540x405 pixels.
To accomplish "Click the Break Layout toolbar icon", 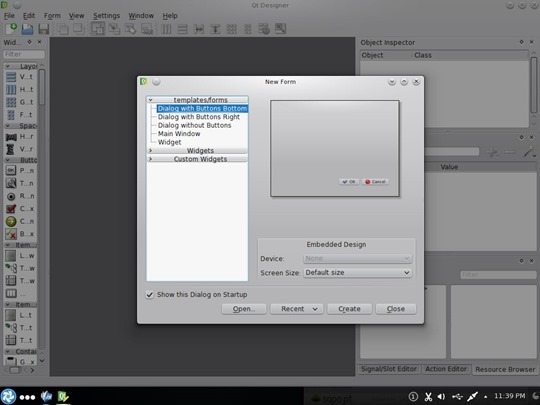I will pos(264,29).
